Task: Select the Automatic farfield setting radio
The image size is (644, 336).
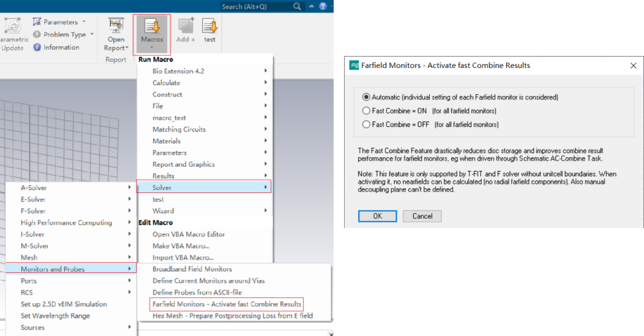Action: 366,97
